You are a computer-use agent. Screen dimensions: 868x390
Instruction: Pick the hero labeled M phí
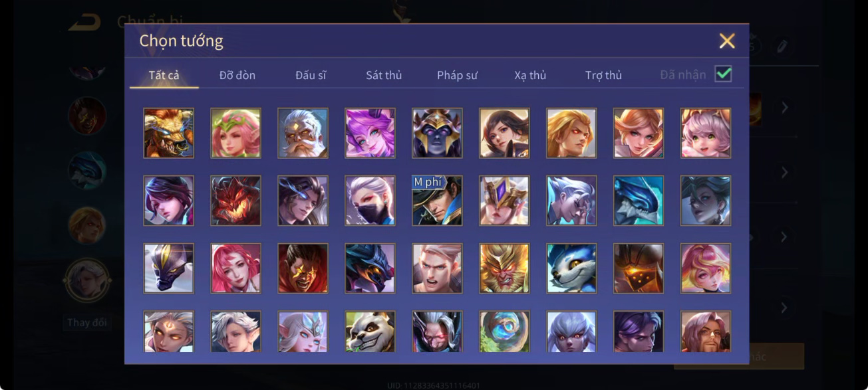(x=437, y=201)
